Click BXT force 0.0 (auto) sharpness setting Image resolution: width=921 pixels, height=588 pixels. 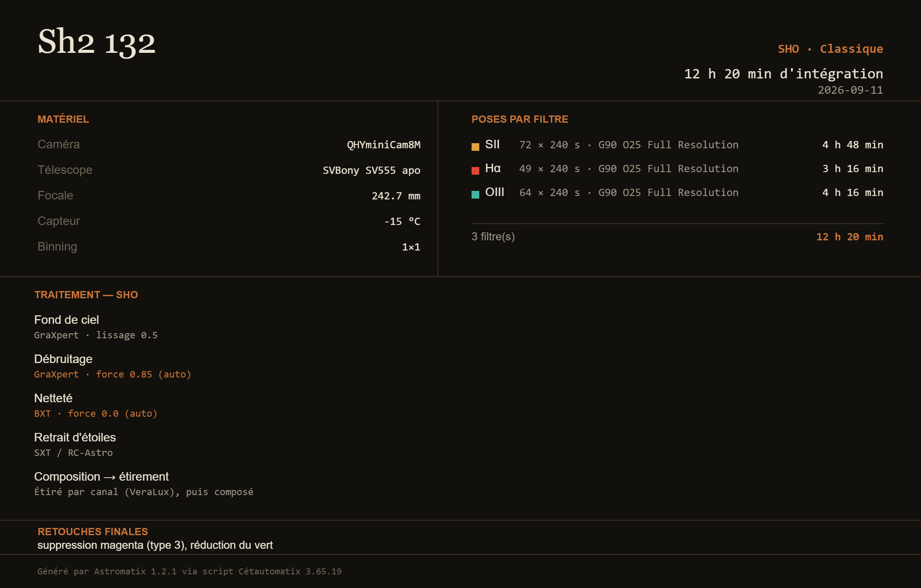[x=96, y=414]
